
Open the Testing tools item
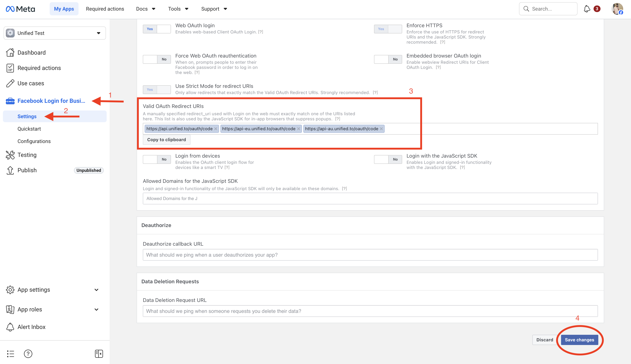pos(27,155)
